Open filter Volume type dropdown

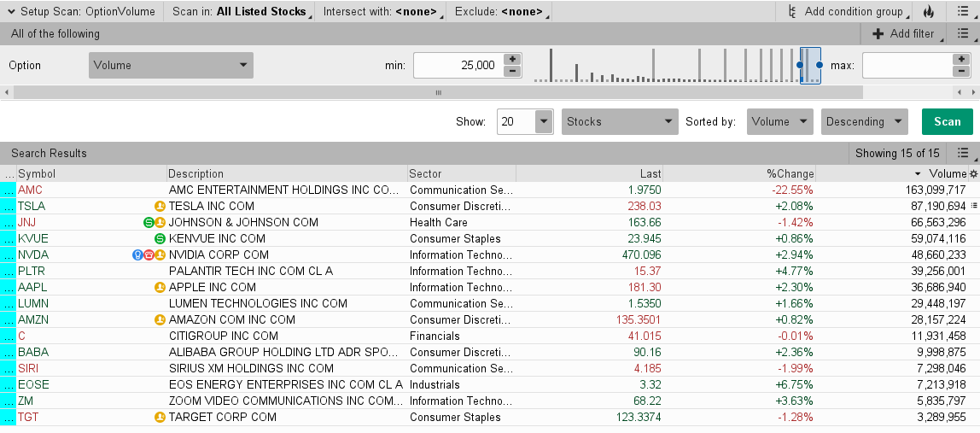tap(171, 65)
